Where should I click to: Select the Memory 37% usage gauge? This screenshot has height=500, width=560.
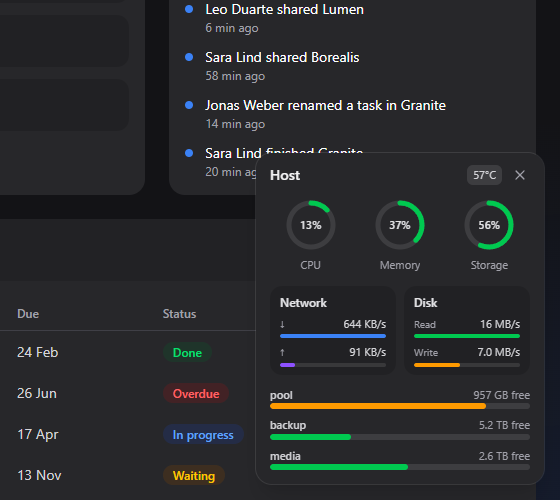click(x=400, y=225)
